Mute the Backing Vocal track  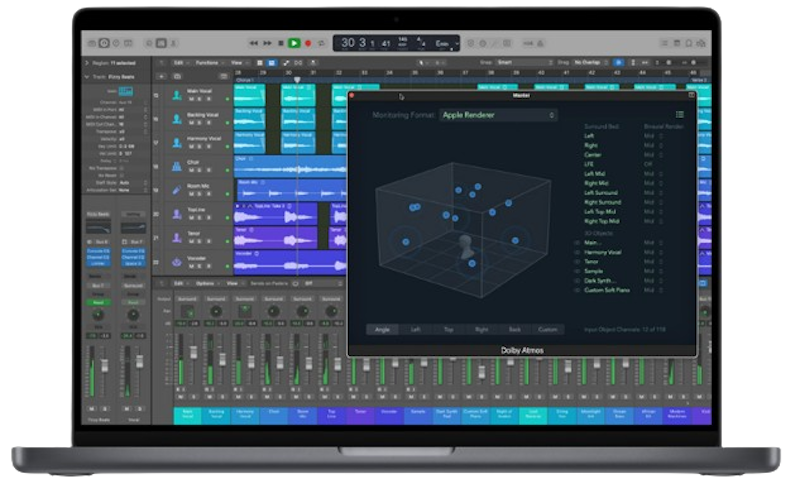(192, 122)
